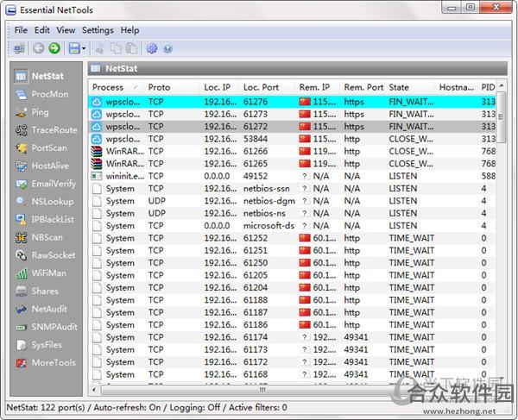
Task: Click the cut scissors toolbar icon
Action: (100, 48)
